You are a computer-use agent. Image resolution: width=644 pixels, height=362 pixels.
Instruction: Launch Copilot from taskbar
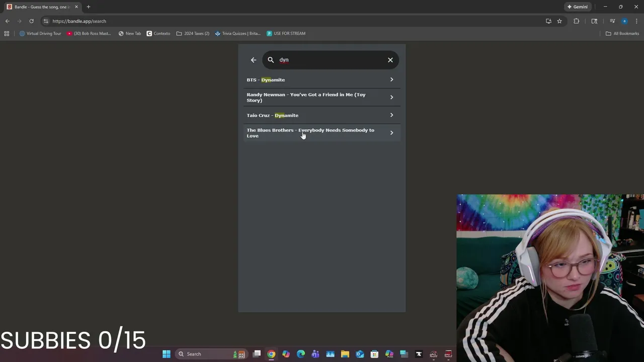[x=286, y=354]
